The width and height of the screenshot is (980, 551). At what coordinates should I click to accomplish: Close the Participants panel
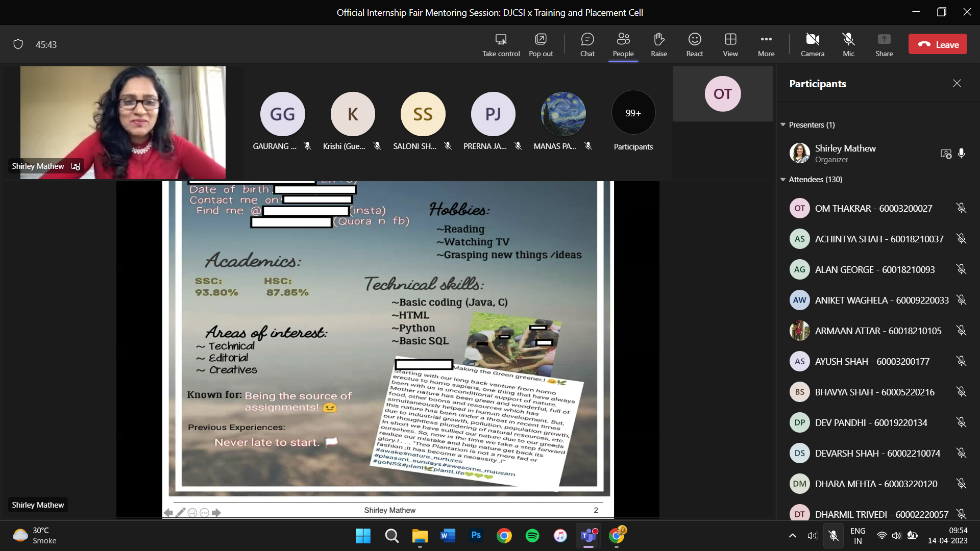pyautogui.click(x=957, y=83)
